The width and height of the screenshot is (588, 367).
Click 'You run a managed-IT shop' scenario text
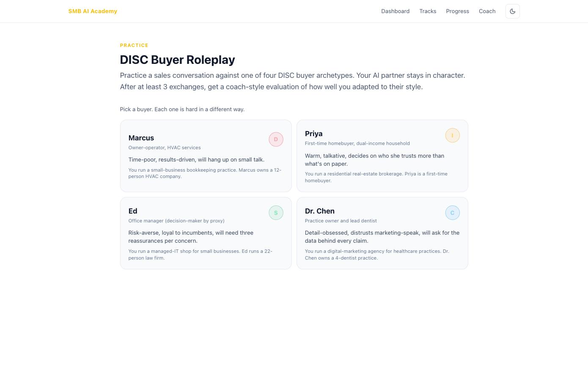click(x=200, y=255)
